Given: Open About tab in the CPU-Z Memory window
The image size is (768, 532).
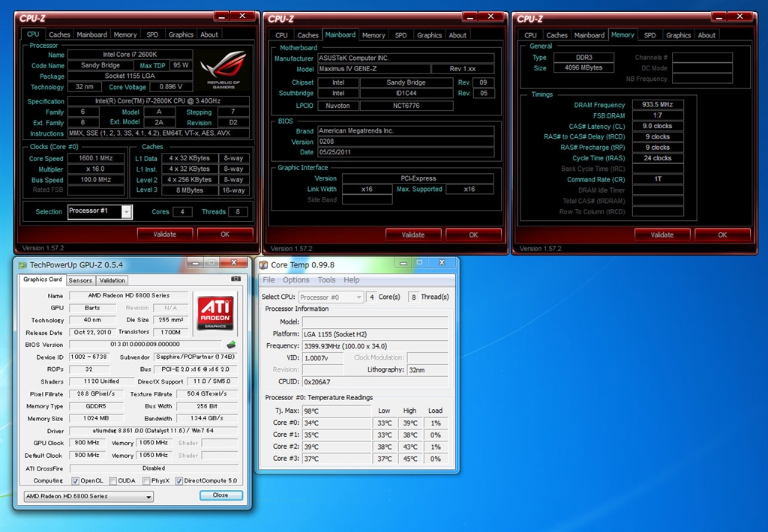Looking at the screenshot, I should [706, 35].
